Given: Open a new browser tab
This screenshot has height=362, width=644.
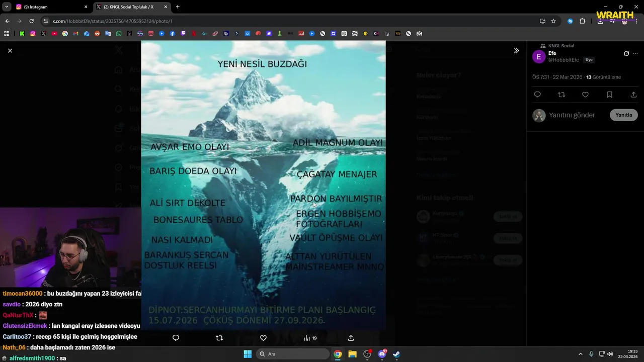Looking at the screenshot, I should point(178,7).
